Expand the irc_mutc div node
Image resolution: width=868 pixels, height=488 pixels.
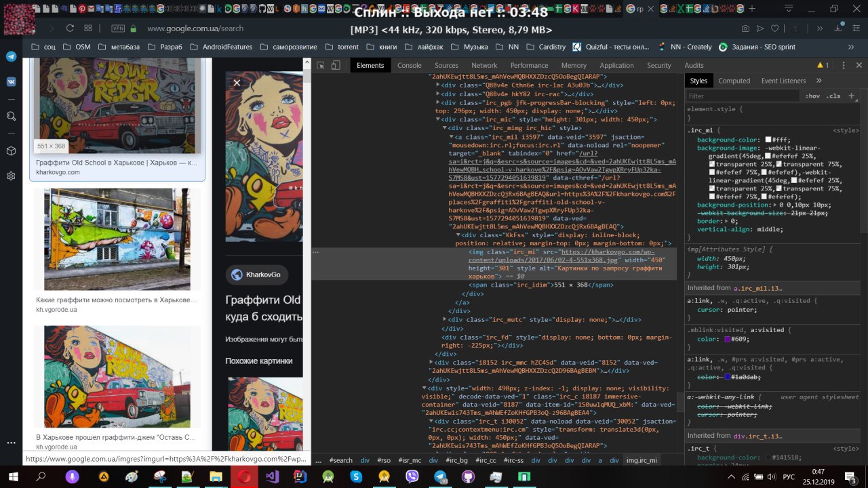coord(445,319)
